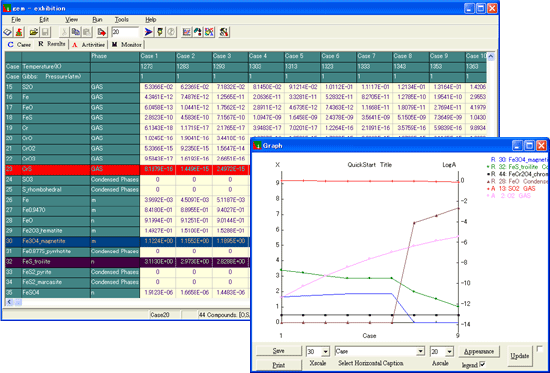The height and width of the screenshot is (373, 550).
Task: Switch to the Activities tab
Action: (x=89, y=45)
